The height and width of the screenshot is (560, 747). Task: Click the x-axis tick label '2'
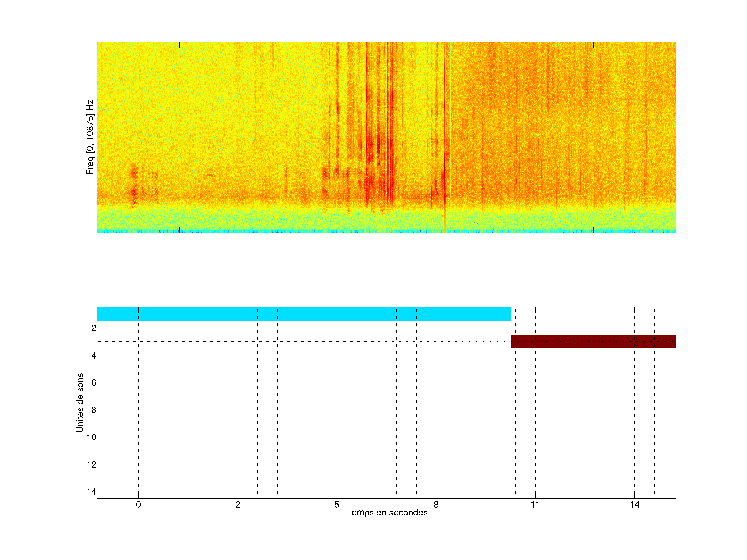point(237,505)
